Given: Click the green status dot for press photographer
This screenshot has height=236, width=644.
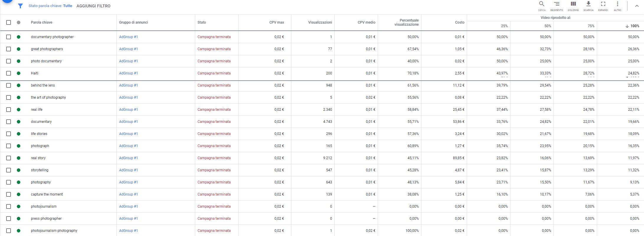Looking at the screenshot, I should click(x=19, y=219).
